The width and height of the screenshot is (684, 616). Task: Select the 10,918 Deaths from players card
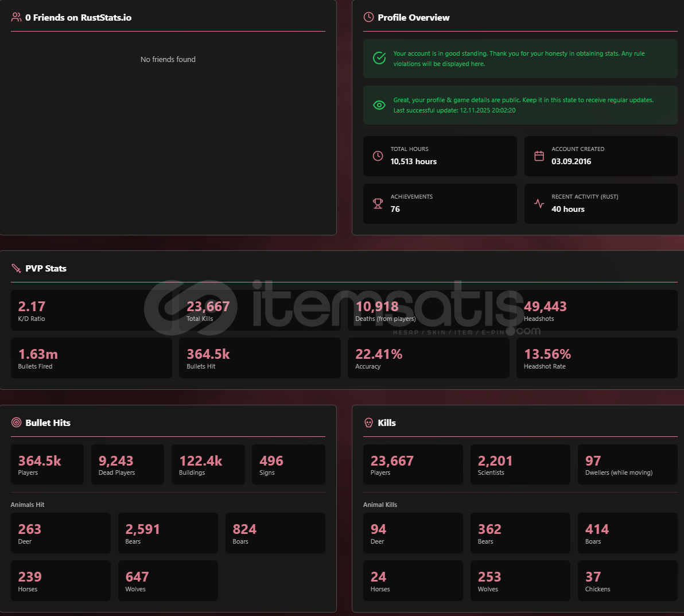429,310
